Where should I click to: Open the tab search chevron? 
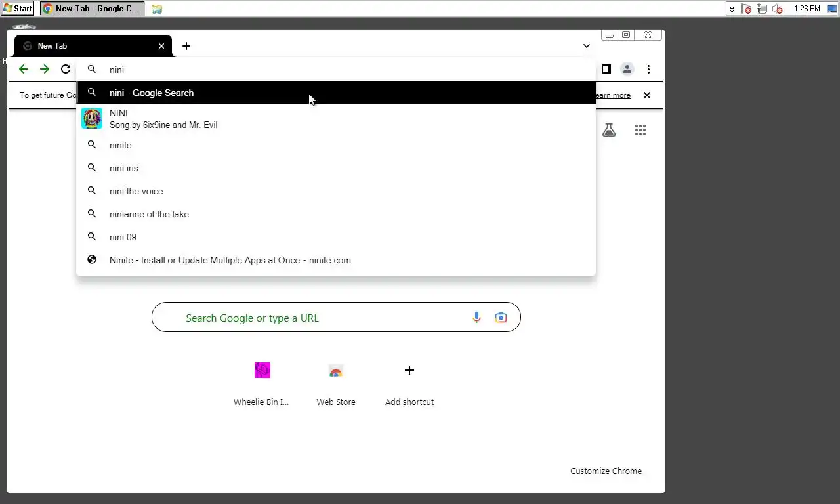[587, 46]
